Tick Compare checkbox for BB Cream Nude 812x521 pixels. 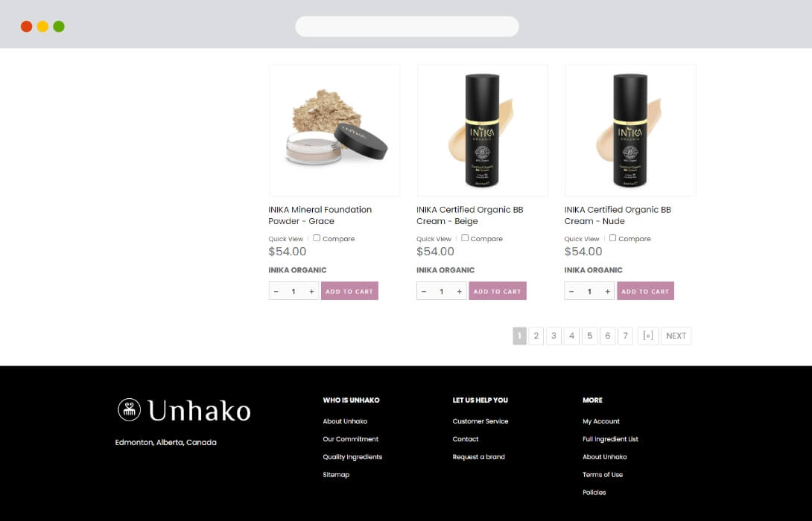[x=612, y=238]
